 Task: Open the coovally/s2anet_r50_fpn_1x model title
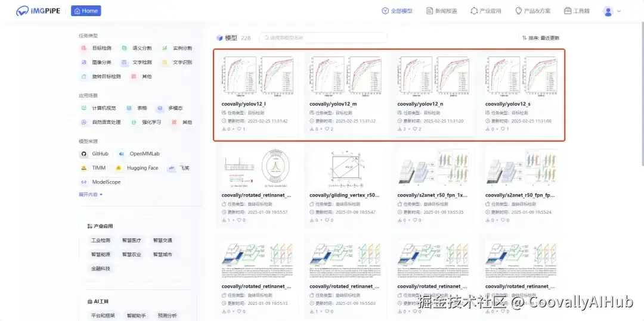pyautogui.click(x=432, y=195)
